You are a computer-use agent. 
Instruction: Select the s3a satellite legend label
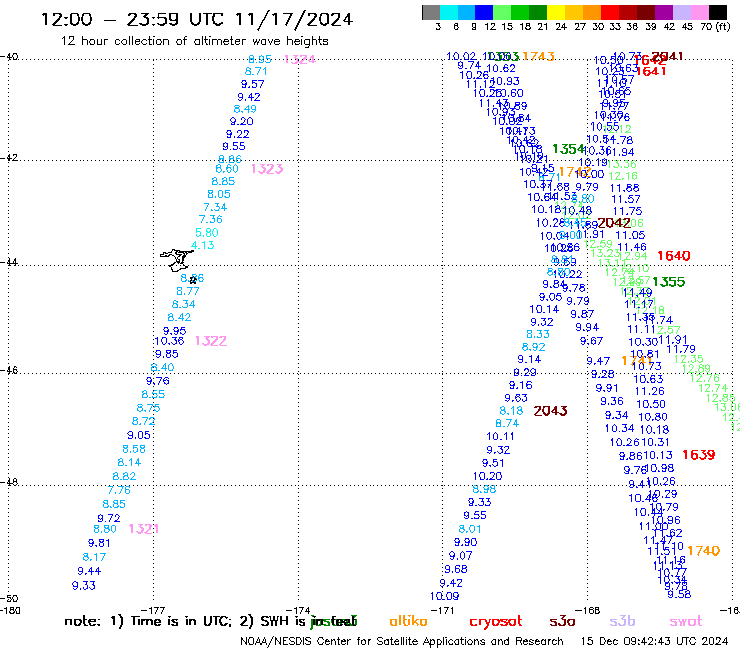coord(563,621)
